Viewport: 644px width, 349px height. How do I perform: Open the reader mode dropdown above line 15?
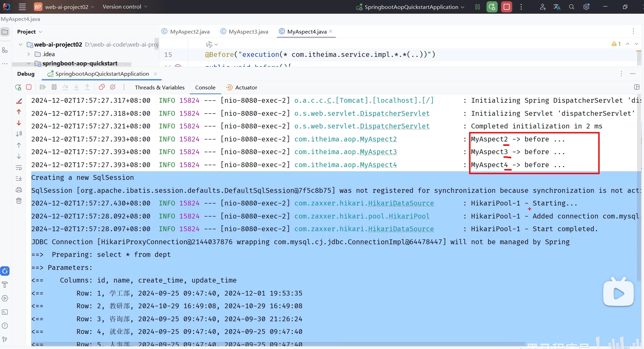(212, 44)
